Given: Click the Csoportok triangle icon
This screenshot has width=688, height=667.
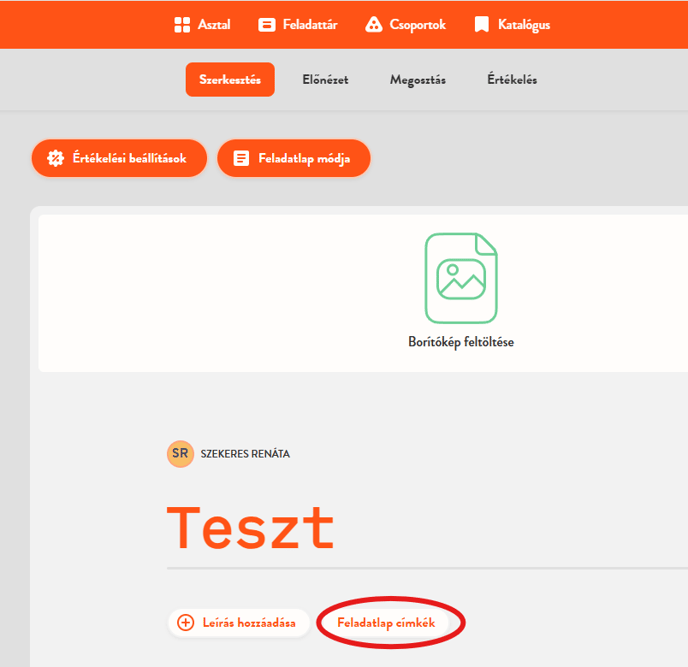Looking at the screenshot, I should pos(374,25).
